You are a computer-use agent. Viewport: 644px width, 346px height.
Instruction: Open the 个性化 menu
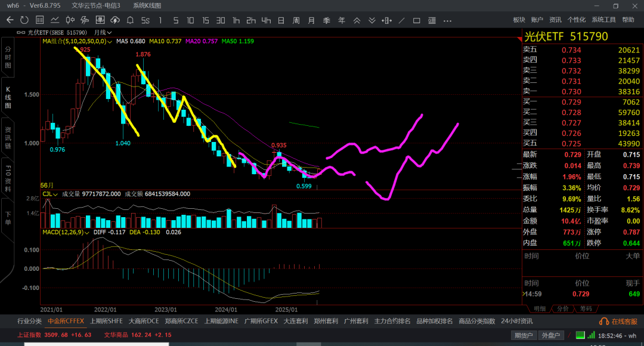[576, 20]
